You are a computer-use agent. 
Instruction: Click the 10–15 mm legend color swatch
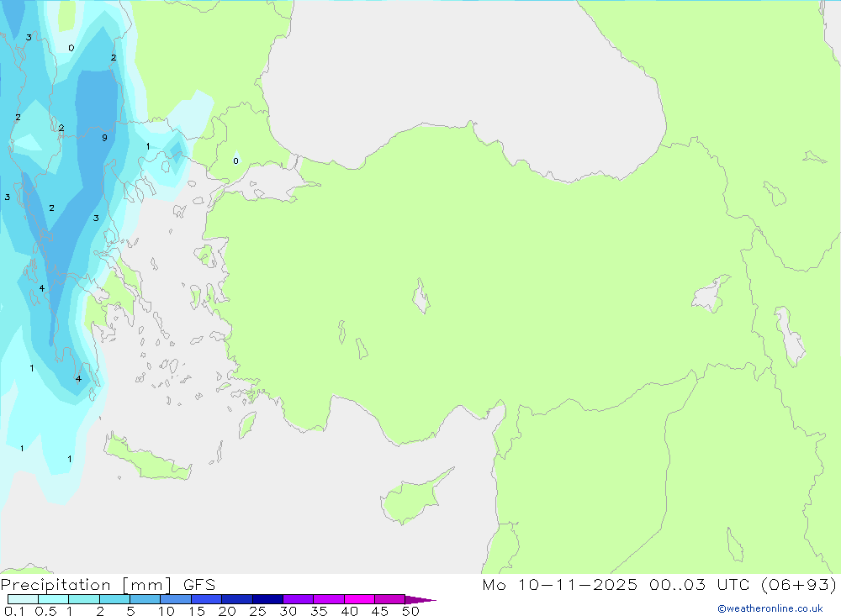coord(176,599)
